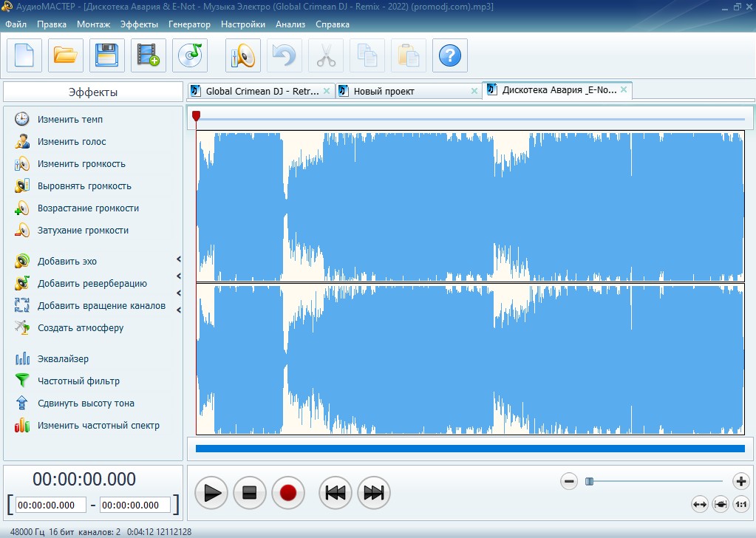Open a file with the folder icon

click(66, 55)
